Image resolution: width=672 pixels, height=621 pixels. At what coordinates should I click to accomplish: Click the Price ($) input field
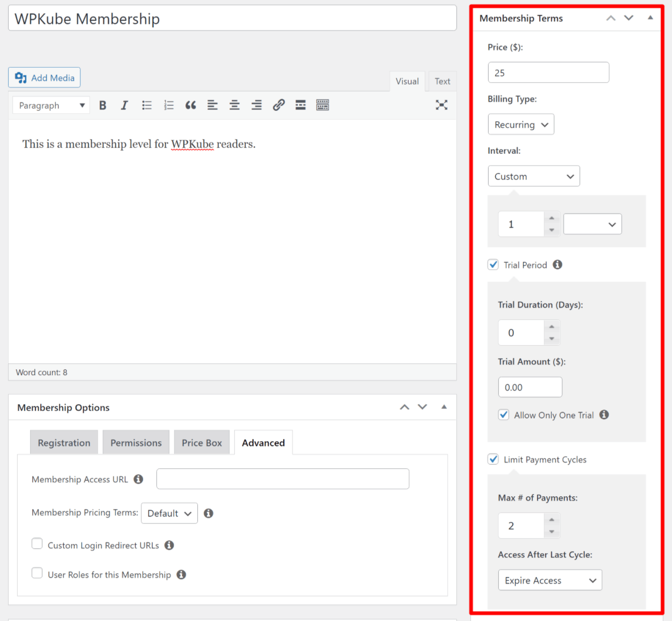coord(548,73)
